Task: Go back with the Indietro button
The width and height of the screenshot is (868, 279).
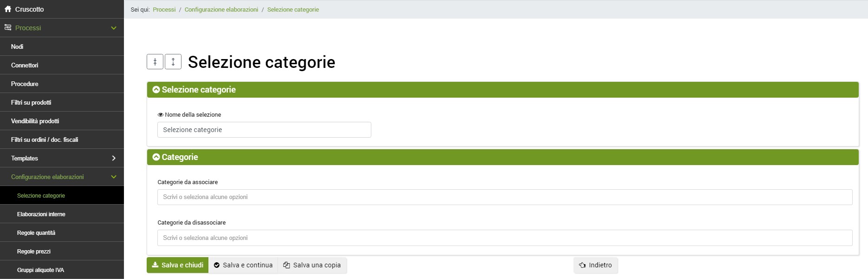Action: pos(596,265)
